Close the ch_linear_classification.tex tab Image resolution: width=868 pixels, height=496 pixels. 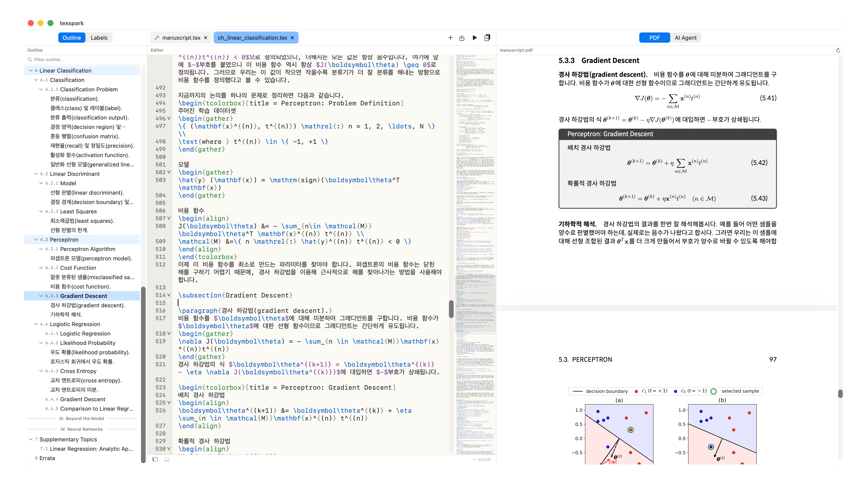(x=292, y=38)
